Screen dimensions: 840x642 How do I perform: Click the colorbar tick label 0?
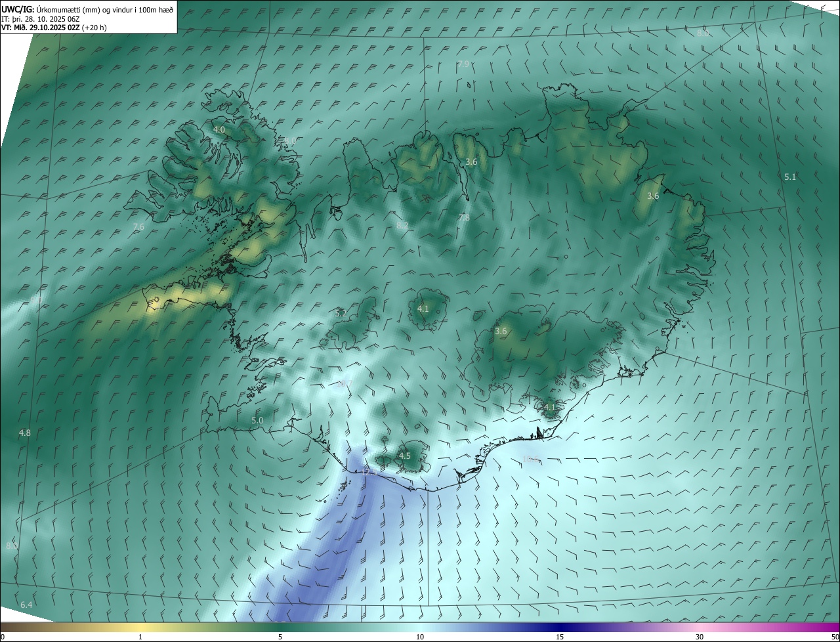pos(3,637)
